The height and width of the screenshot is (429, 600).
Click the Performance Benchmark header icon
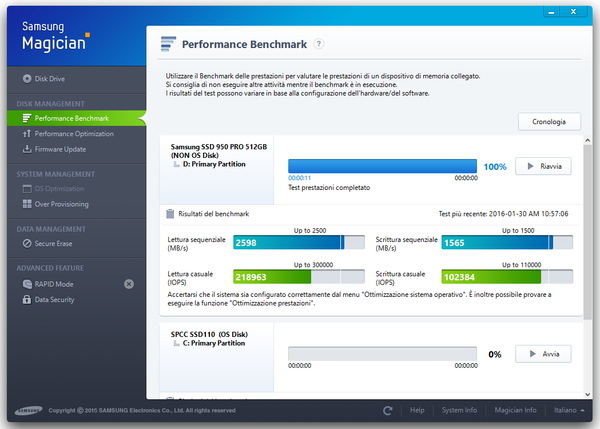click(168, 44)
